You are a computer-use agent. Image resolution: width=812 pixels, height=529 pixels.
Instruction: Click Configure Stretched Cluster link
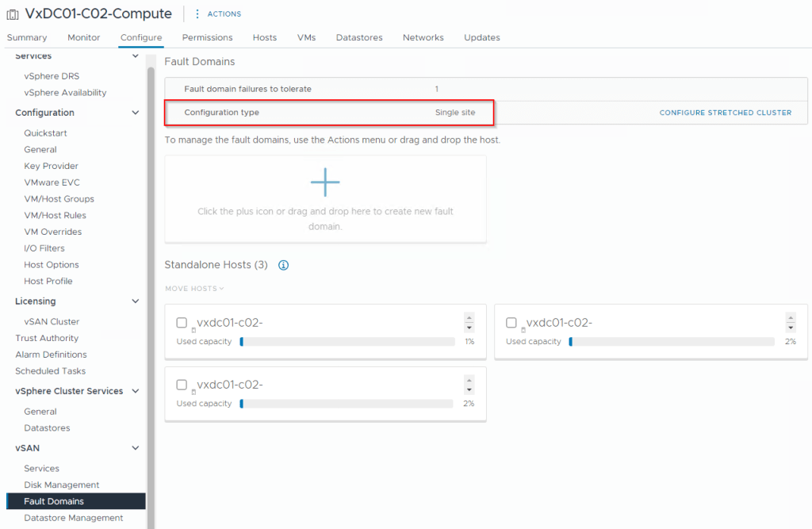726,113
